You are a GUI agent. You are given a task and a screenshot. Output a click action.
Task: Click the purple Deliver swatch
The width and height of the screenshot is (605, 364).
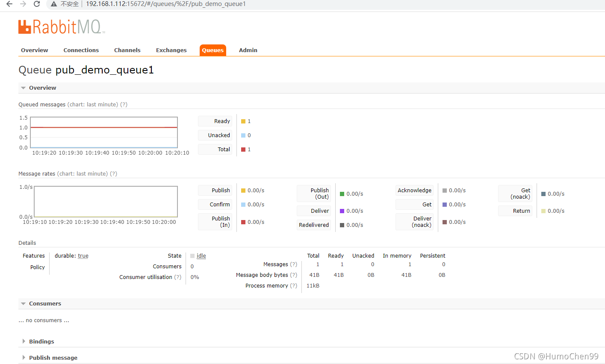(x=342, y=211)
